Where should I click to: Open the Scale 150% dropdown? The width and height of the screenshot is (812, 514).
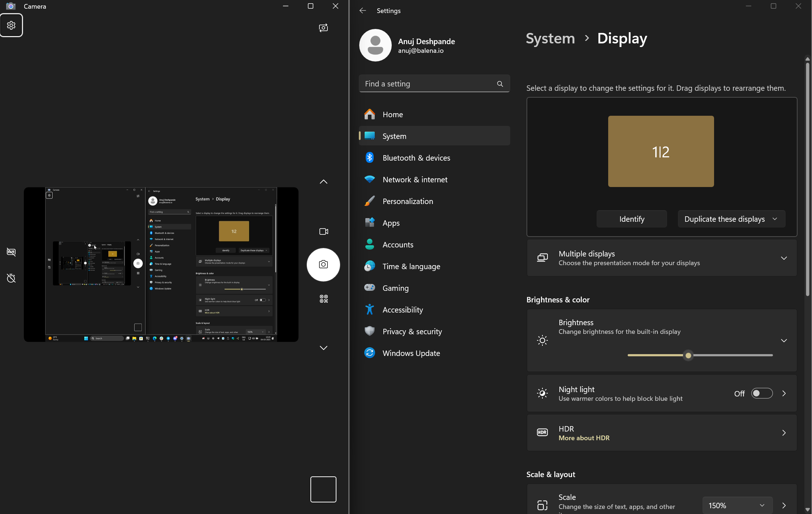[737, 505]
